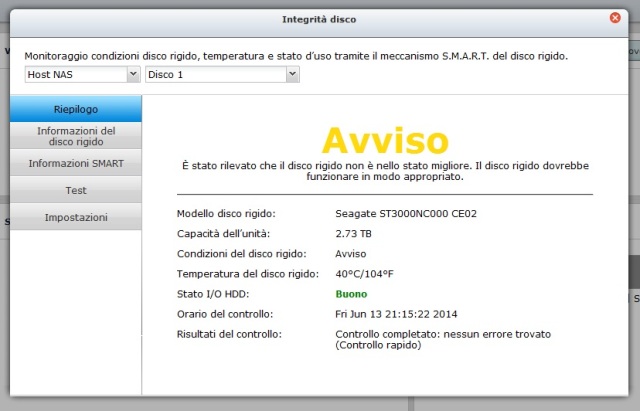
Task: Close the Integrità disco dialog
Action: [x=615, y=17]
